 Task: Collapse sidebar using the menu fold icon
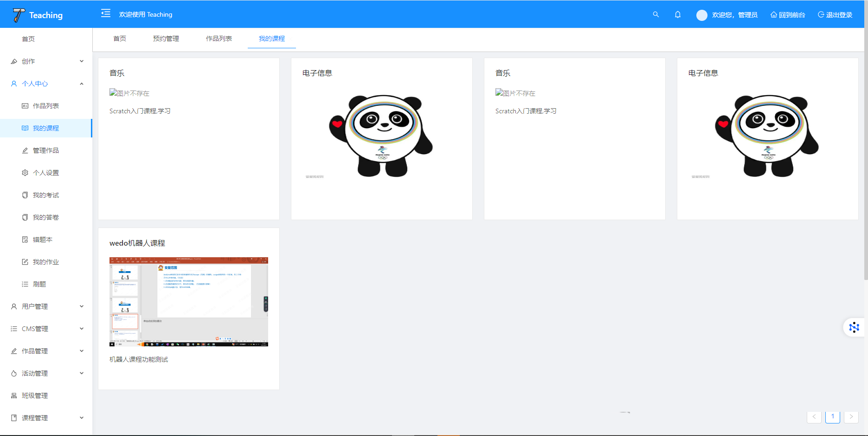click(x=106, y=13)
